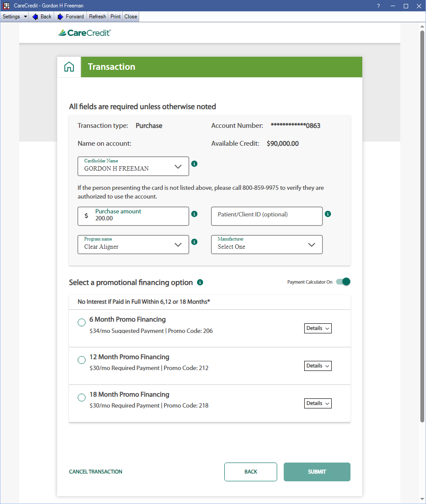Screen dimensions: 426x504
Task: Click the CareCredit logo
Action: 85,33
